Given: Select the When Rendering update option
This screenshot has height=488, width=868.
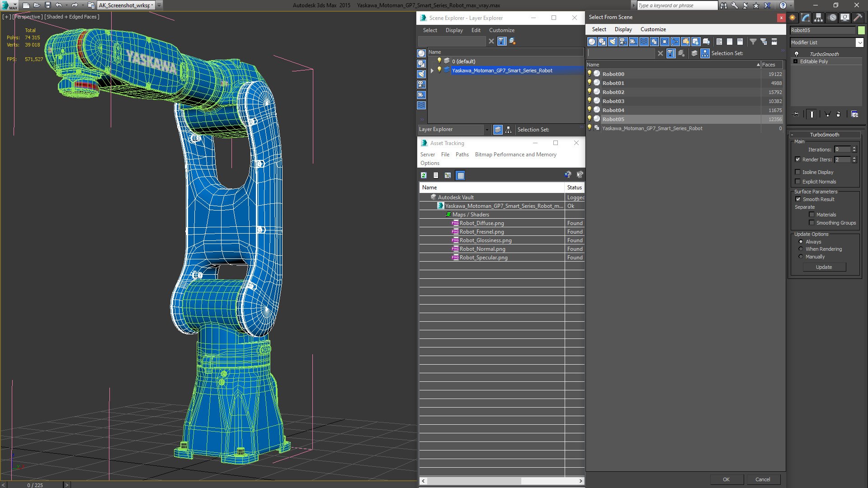Looking at the screenshot, I should coord(801,249).
